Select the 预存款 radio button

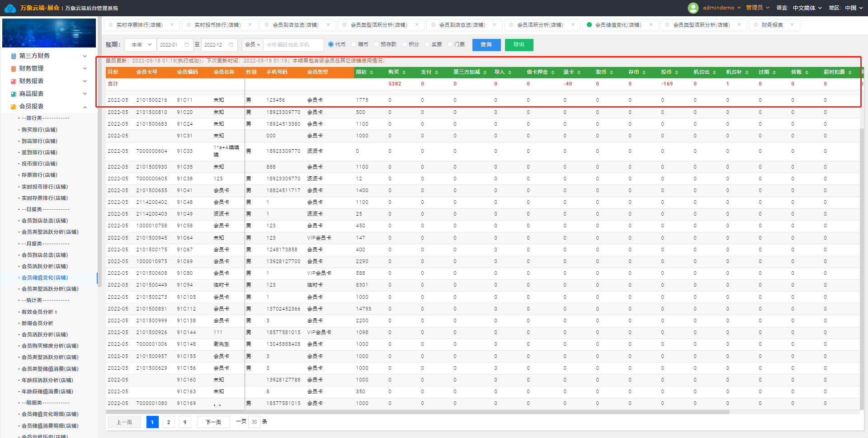click(376, 44)
